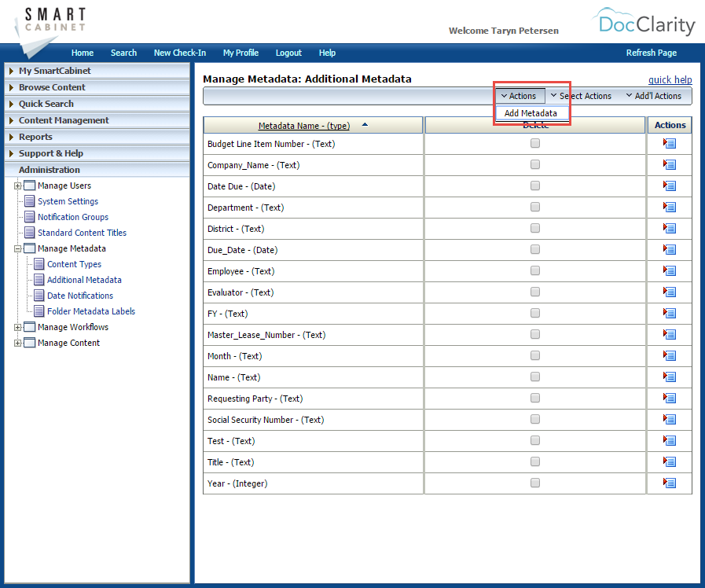Expand the Manage Workflows tree node
705x588 pixels.
(x=17, y=327)
